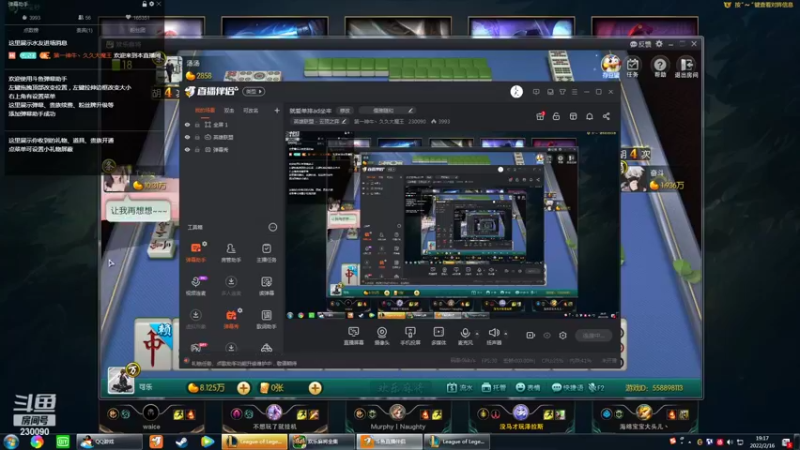Open the gift box icon with red badge
The width and height of the screenshot is (800, 450).
click(x=540, y=116)
